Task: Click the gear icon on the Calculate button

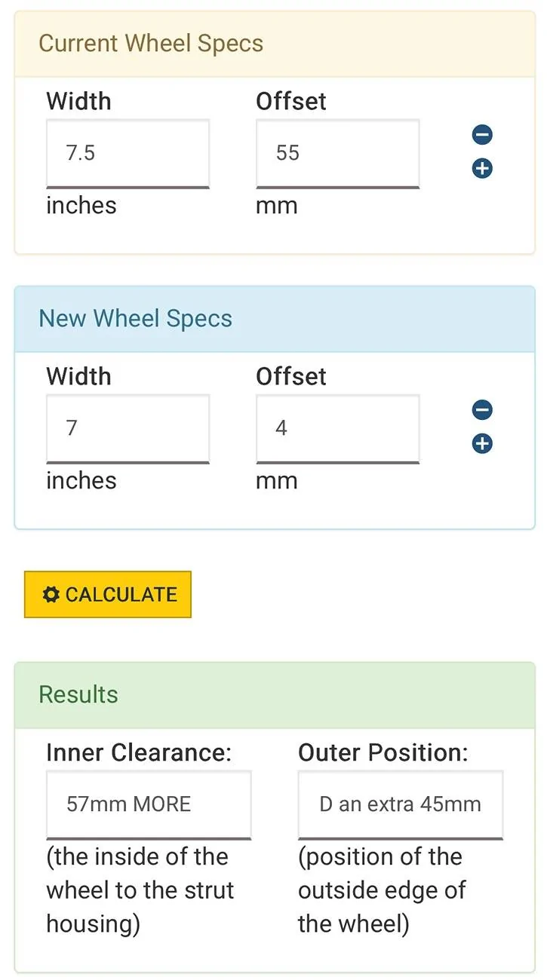Action: (x=51, y=594)
